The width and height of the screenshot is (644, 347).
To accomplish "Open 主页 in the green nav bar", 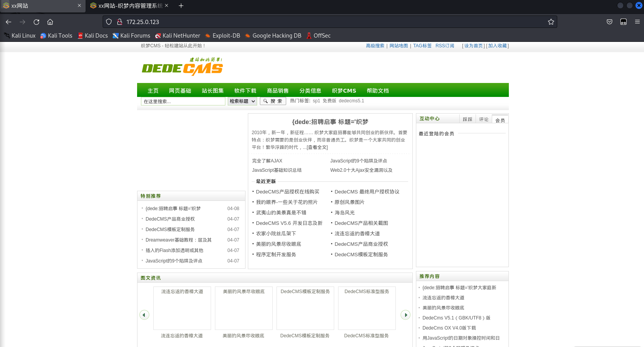I will tap(153, 91).
